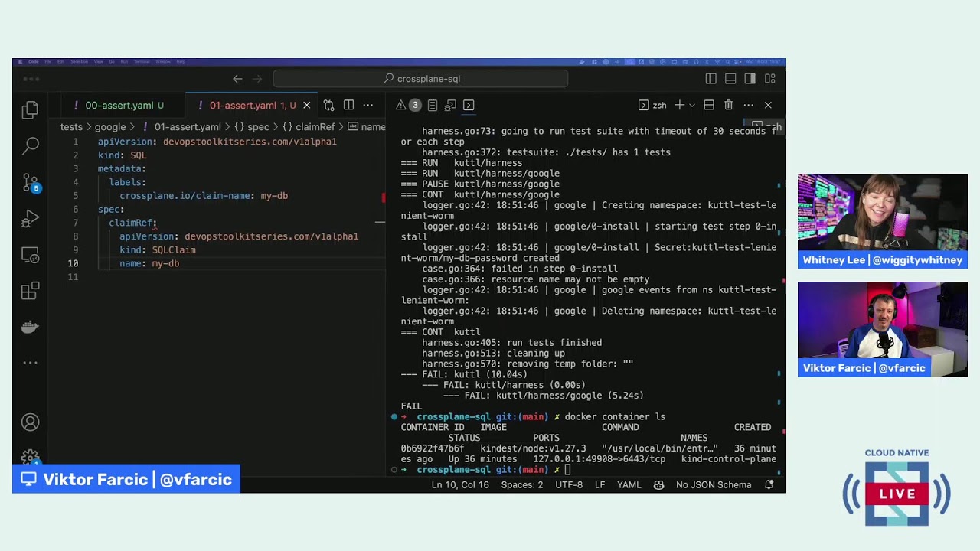The image size is (980, 551).
Task: Click 'No JSON Schema' status item
Action: [714, 485]
